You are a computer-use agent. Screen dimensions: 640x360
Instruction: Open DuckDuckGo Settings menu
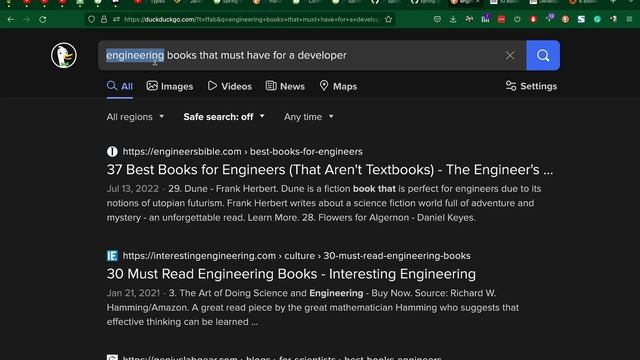pos(531,86)
